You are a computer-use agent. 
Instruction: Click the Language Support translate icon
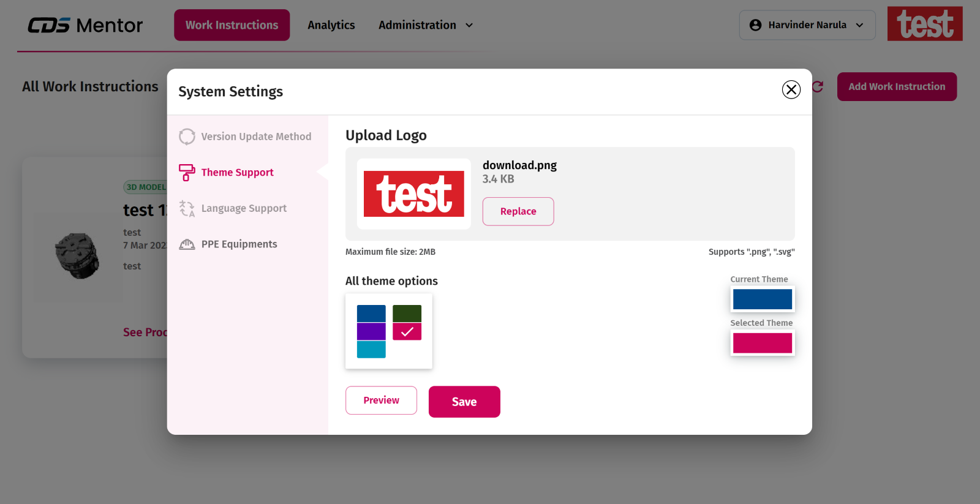click(x=187, y=209)
